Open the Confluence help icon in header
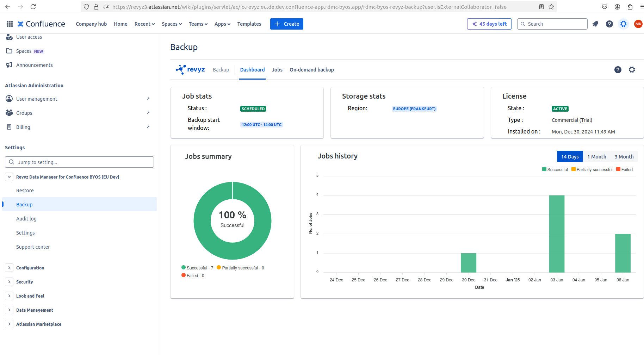This screenshot has height=355, width=644. click(x=609, y=24)
